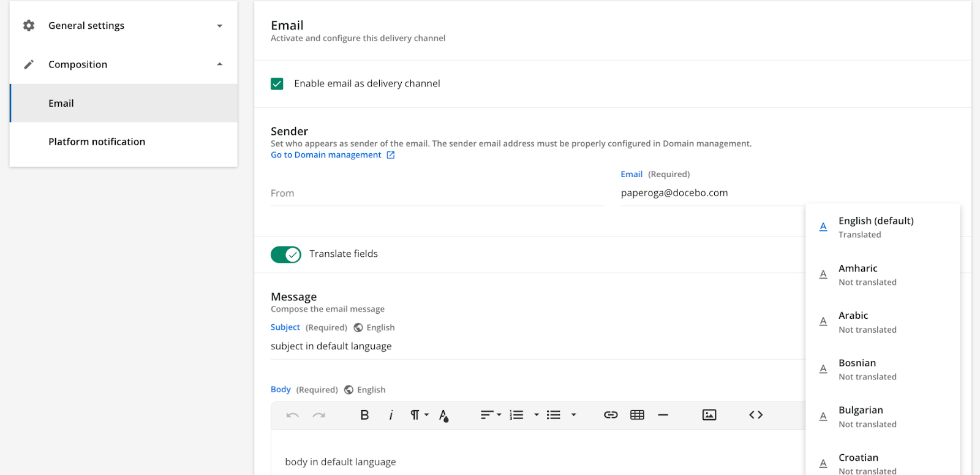
Task: Follow the Go to Domain management link
Action: click(326, 155)
